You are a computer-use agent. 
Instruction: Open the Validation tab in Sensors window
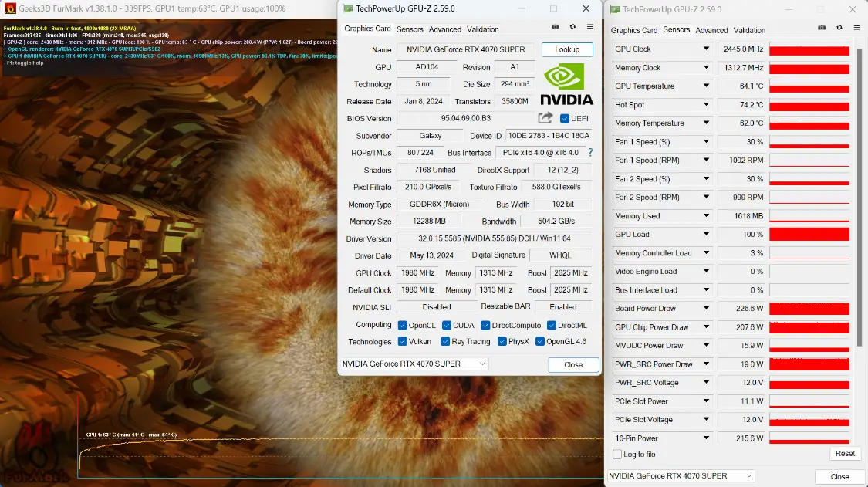pos(749,30)
